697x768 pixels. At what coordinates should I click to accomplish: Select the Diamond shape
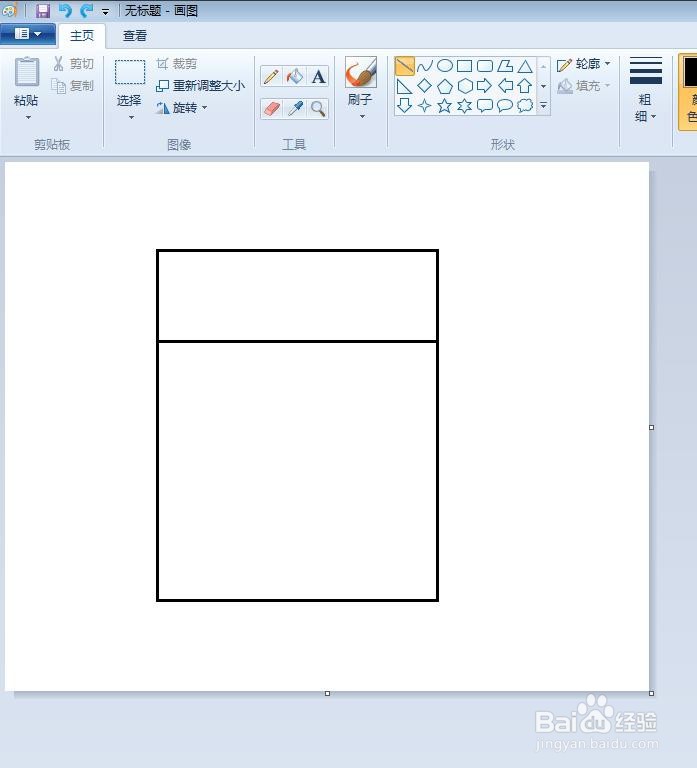425,86
